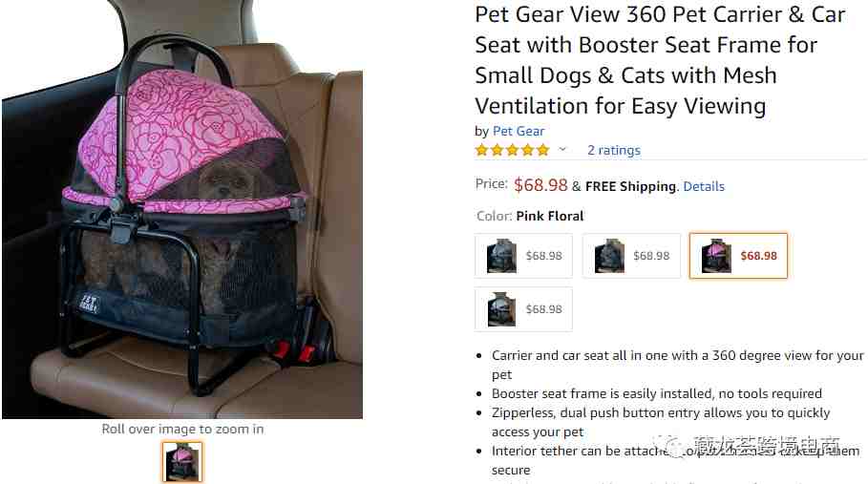Select the Pink Floral color swatch
The image size is (868, 484).
738,256
